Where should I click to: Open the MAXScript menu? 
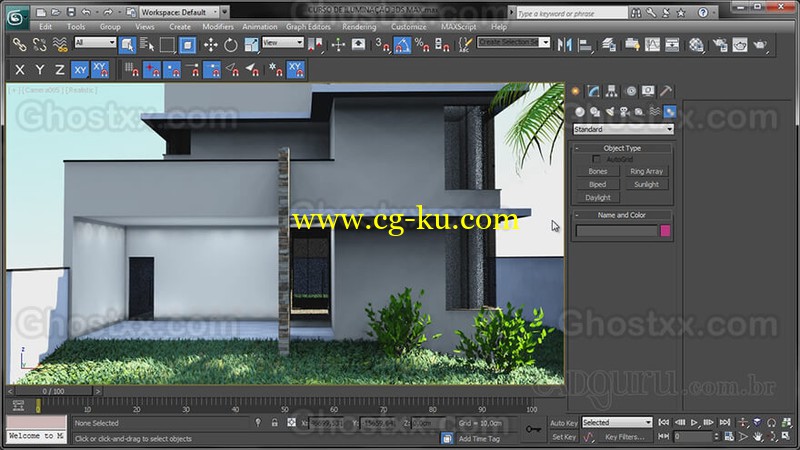pyautogui.click(x=459, y=27)
